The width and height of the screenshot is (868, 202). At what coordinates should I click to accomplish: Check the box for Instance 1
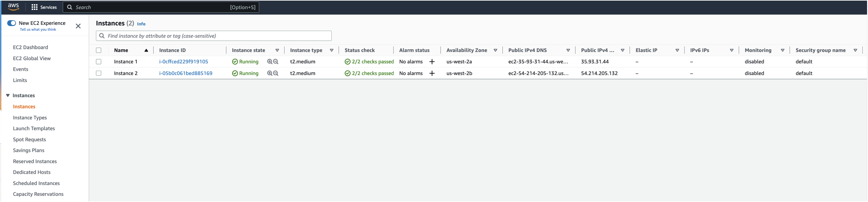pos(99,62)
